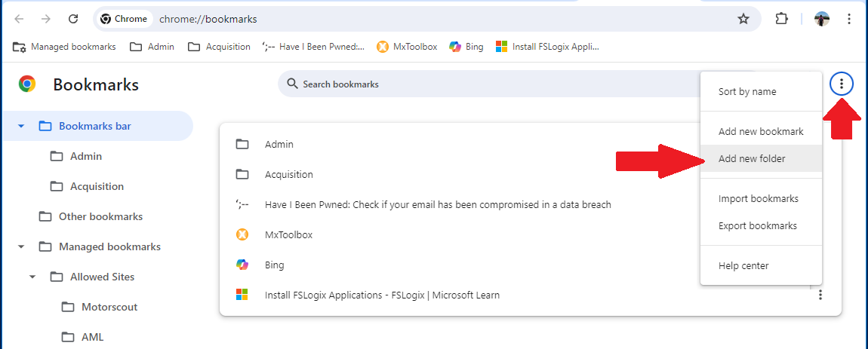Open the Extensions puzzle icon
Image resolution: width=868 pixels, height=349 pixels.
781,19
